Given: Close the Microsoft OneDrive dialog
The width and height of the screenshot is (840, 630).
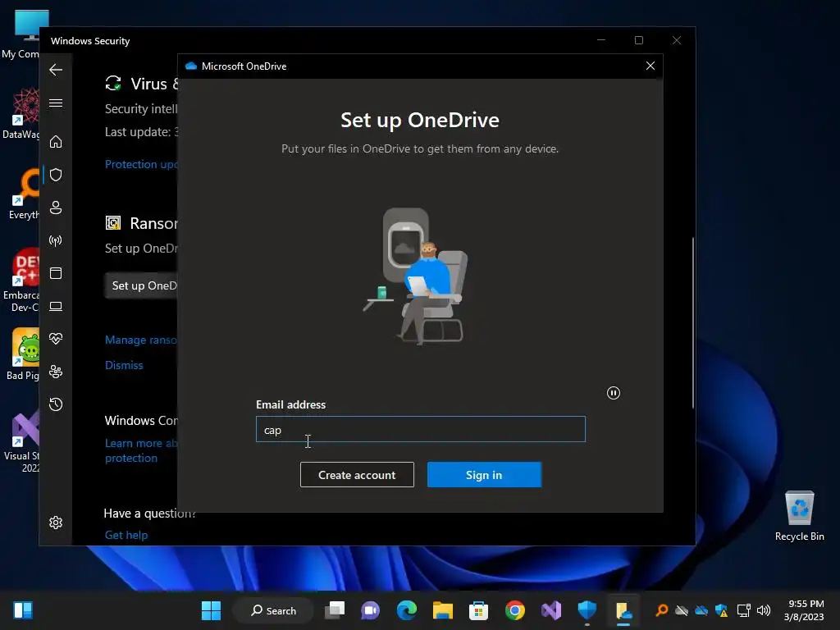Looking at the screenshot, I should [x=651, y=66].
